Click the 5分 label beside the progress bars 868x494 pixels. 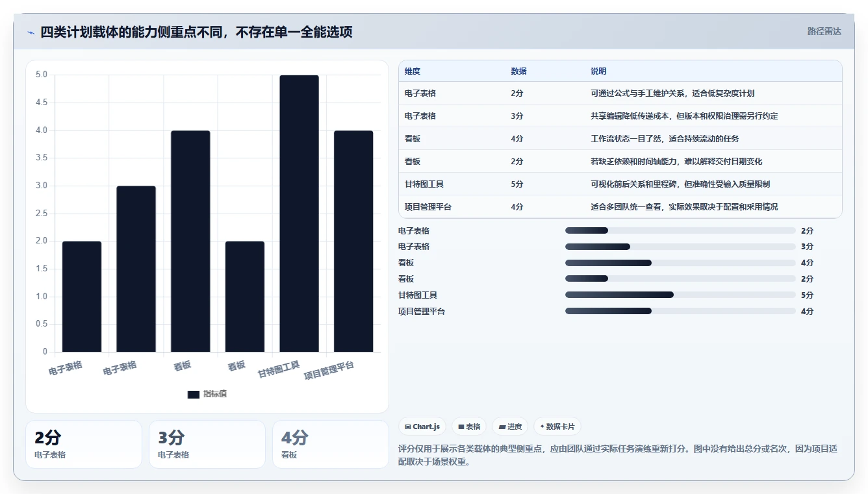pyautogui.click(x=807, y=295)
